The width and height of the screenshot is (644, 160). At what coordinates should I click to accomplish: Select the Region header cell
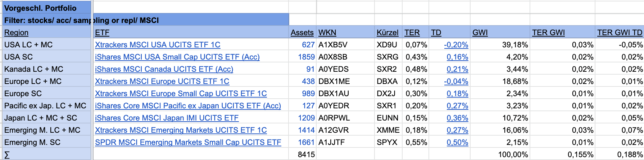[x=16, y=33]
